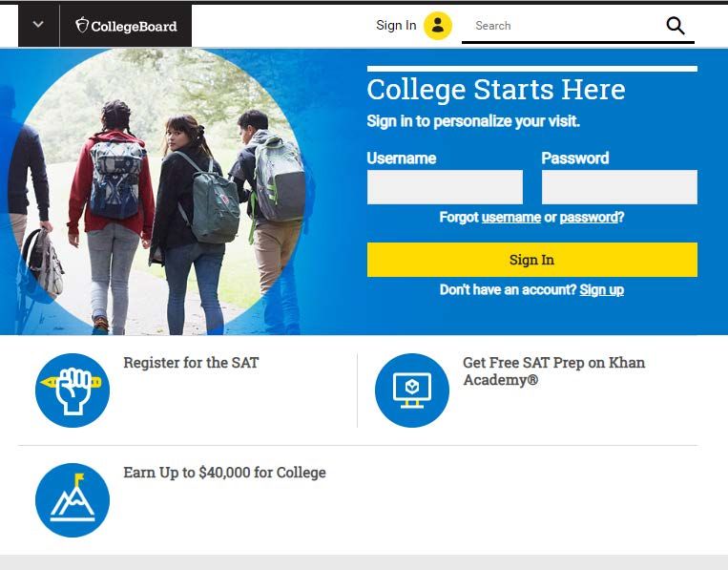This screenshot has height=570, width=728.
Task: Click the yellow user profile icon
Action: pyautogui.click(x=437, y=26)
